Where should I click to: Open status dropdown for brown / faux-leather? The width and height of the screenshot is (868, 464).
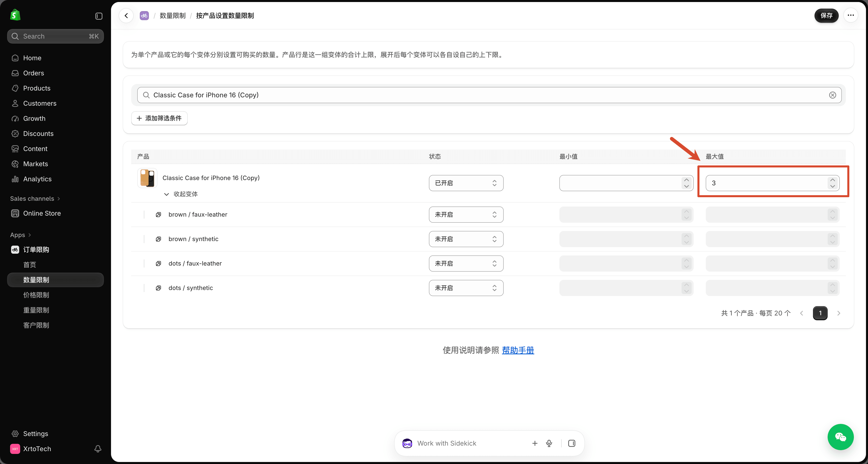point(466,215)
